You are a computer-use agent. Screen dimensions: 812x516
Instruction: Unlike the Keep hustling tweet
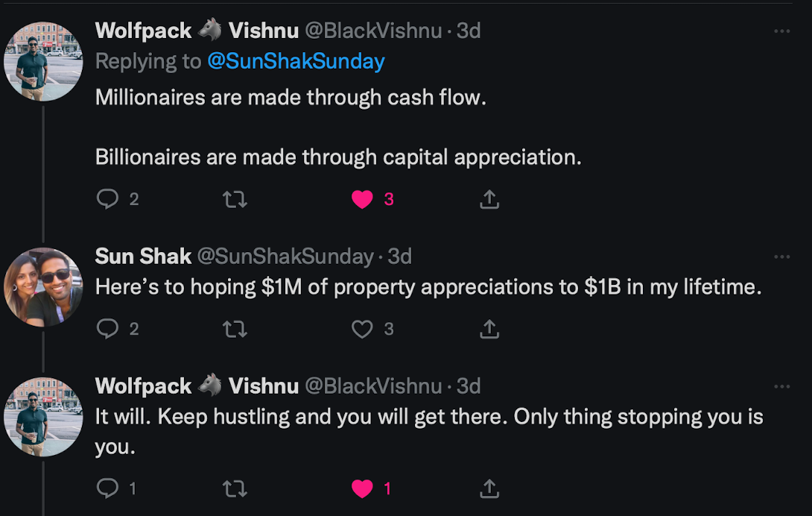(362, 488)
